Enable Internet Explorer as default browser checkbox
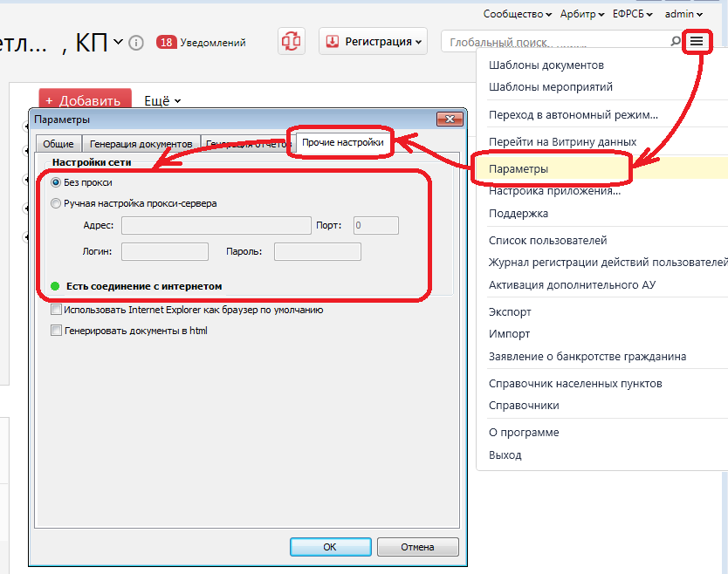Screen dimensions: 728x574 [57, 310]
